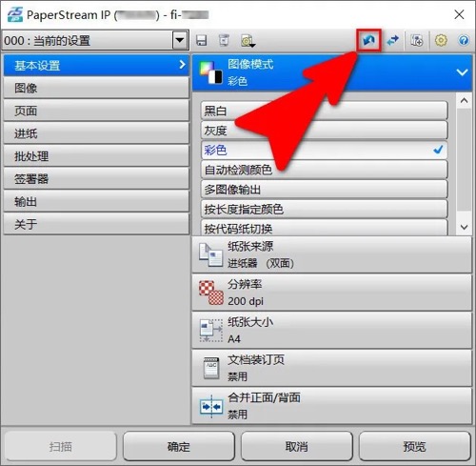Screen dimensions: 476x466
Task: Select the 黑白 image mode option
Action: pyautogui.click(x=324, y=111)
